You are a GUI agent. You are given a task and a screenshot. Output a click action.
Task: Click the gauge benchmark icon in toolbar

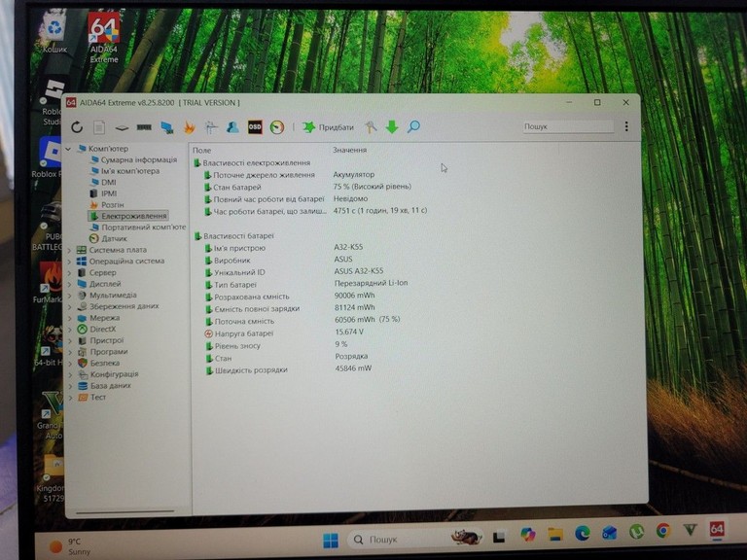click(277, 127)
